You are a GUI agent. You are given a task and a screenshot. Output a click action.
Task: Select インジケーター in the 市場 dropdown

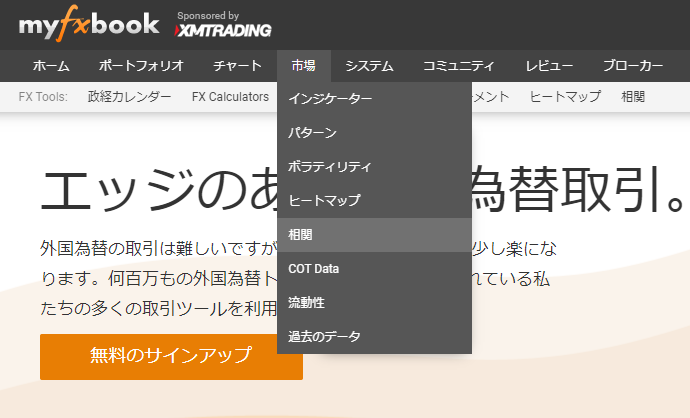point(330,99)
